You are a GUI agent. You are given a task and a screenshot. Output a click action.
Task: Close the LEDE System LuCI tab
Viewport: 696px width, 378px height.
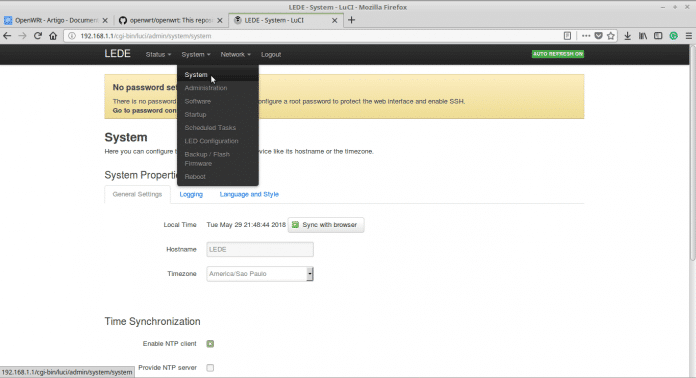coord(335,20)
